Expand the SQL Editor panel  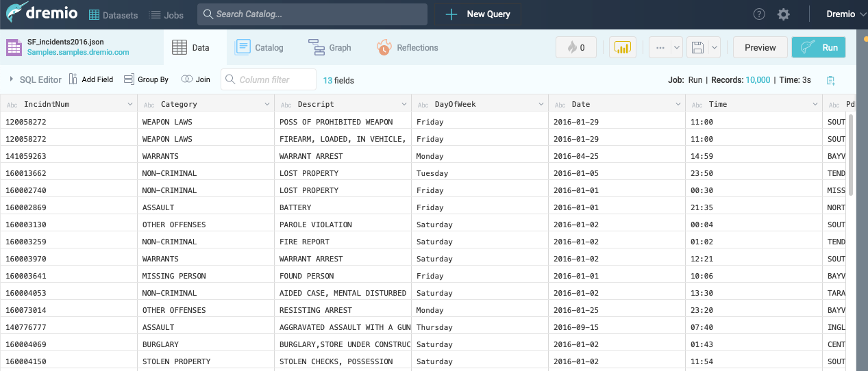point(36,79)
